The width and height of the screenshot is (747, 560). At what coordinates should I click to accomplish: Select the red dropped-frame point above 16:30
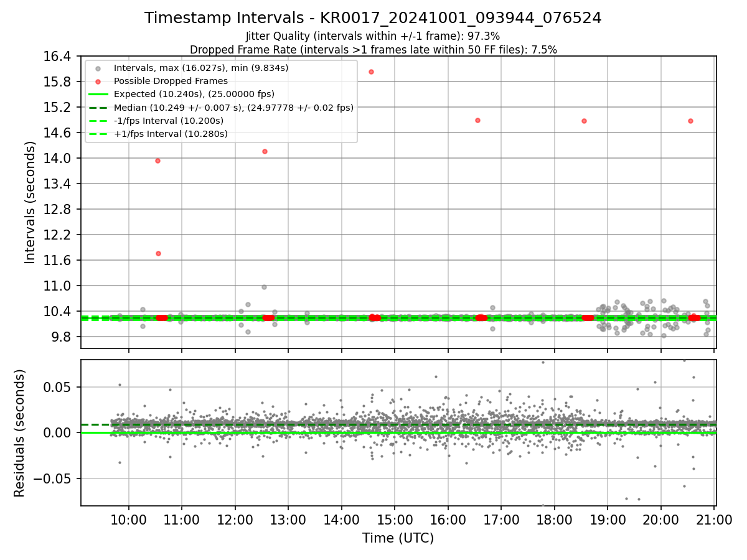[477, 120]
